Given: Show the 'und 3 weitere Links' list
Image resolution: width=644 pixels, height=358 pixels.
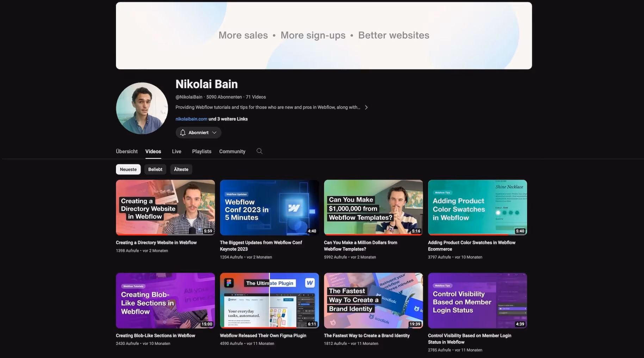Looking at the screenshot, I should [228, 119].
